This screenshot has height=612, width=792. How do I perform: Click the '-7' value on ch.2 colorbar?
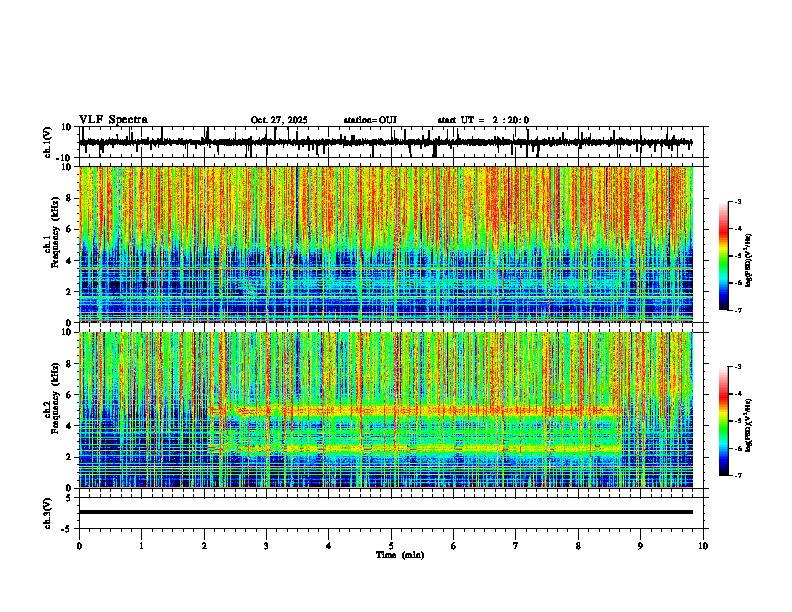point(737,476)
